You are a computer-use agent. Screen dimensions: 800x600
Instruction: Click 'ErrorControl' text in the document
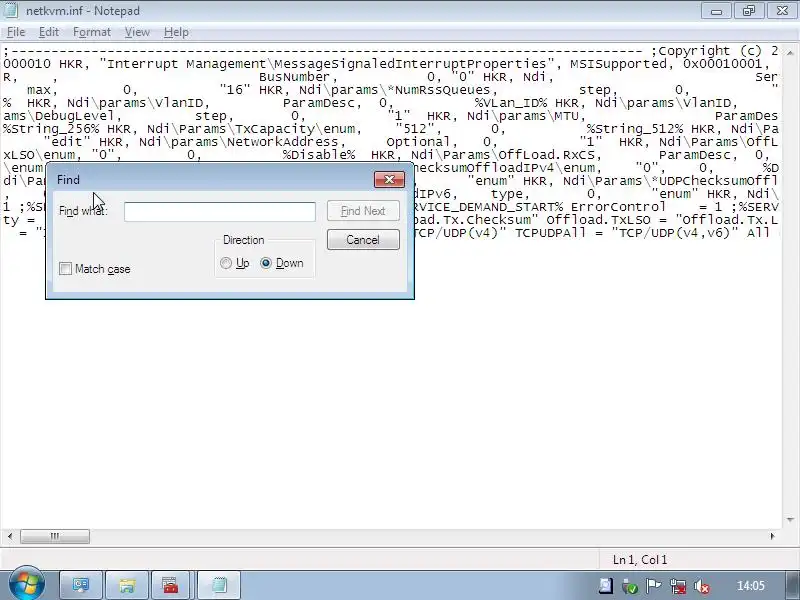tap(618, 207)
